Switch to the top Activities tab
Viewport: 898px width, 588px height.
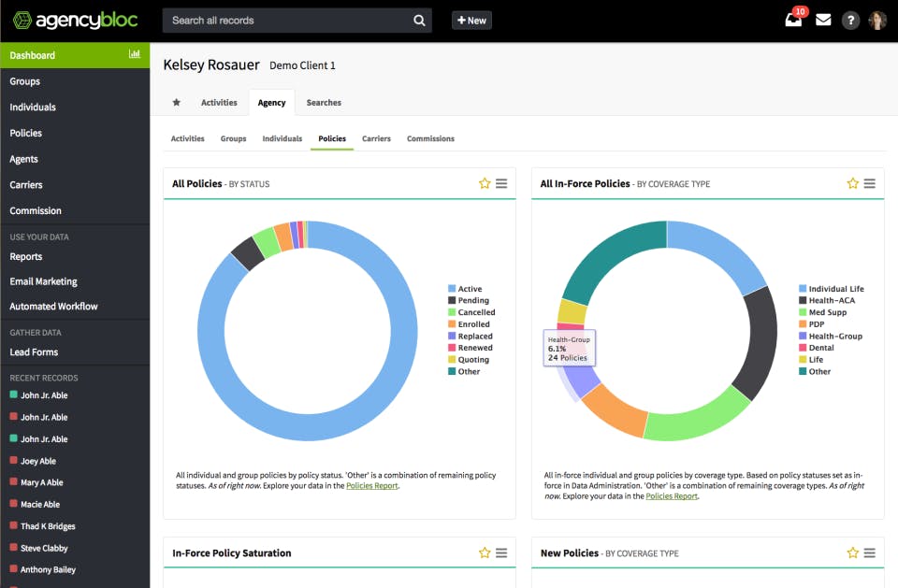click(x=219, y=103)
